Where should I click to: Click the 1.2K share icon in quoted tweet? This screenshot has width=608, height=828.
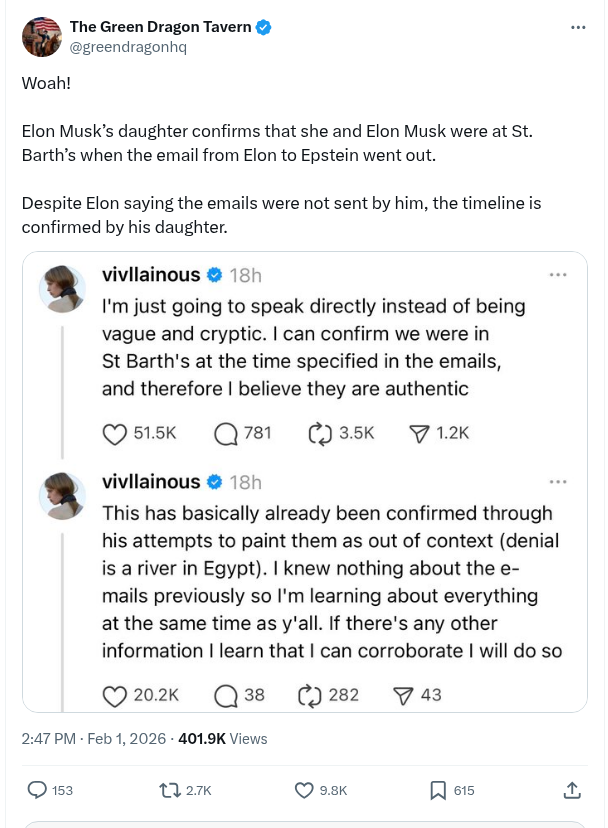pos(419,433)
